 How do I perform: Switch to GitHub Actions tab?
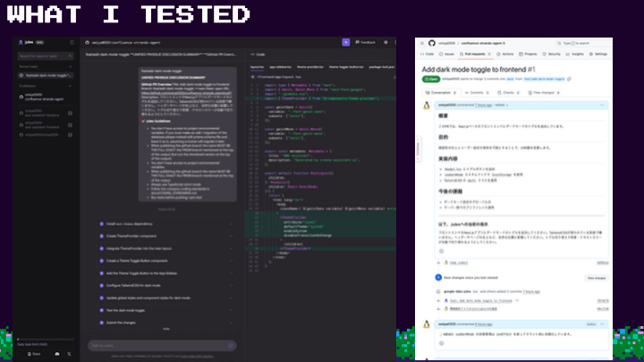tap(505, 55)
